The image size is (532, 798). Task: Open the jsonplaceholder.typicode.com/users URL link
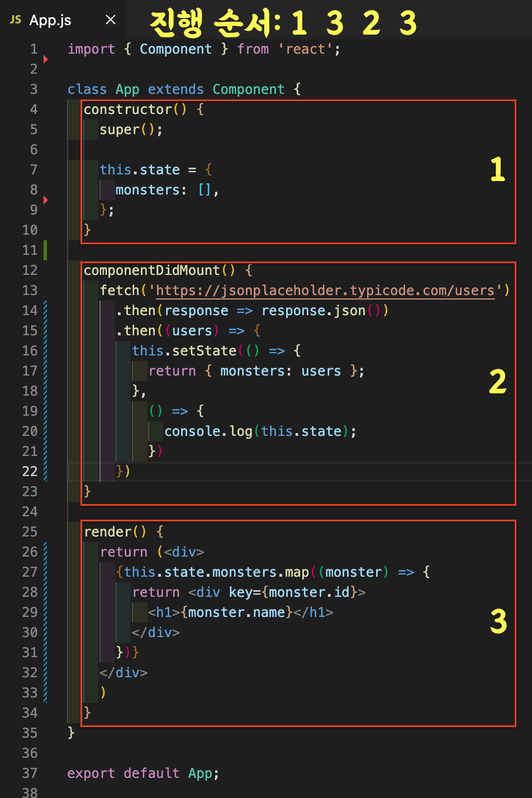click(325, 291)
